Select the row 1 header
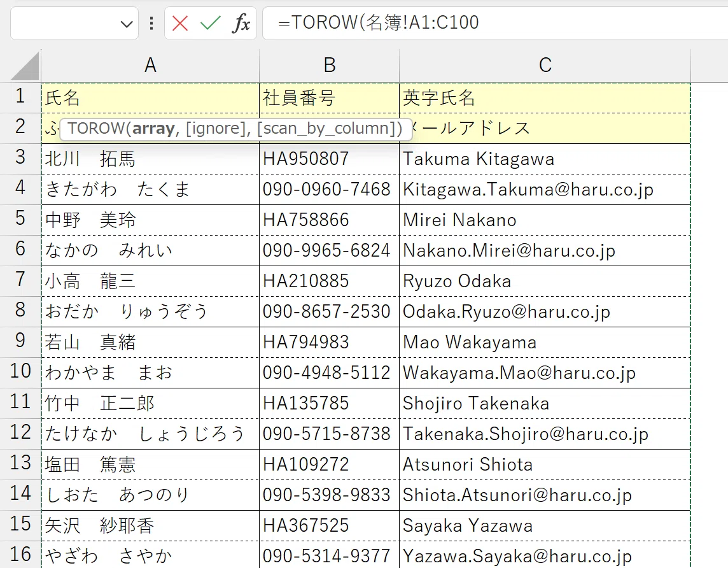Image resolution: width=728 pixels, height=568 pixels. click(20, 97)
